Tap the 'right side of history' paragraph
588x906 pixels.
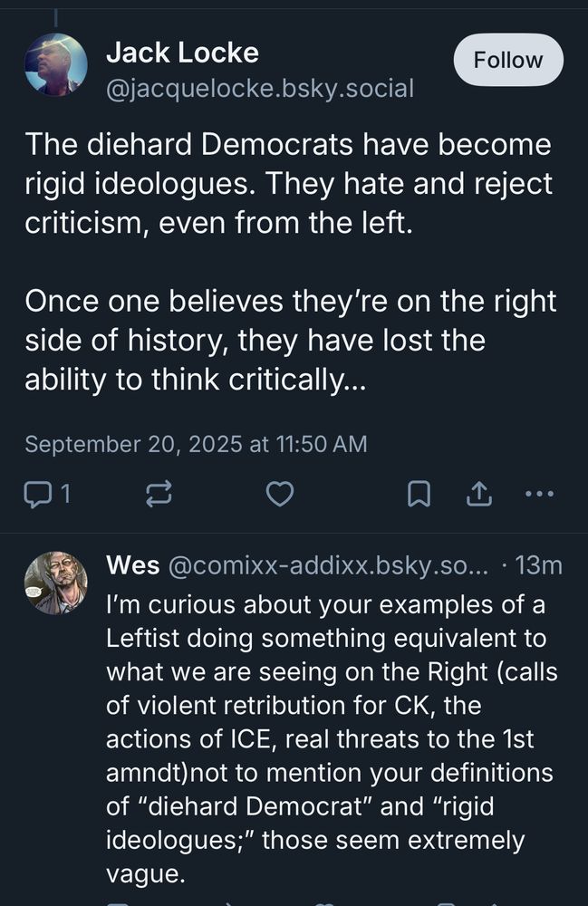point(290,342)
